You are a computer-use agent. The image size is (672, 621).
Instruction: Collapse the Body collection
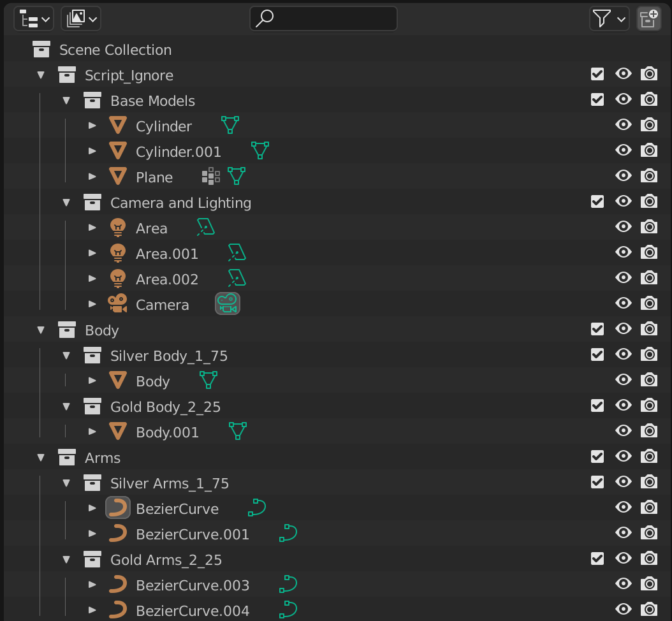41,330
